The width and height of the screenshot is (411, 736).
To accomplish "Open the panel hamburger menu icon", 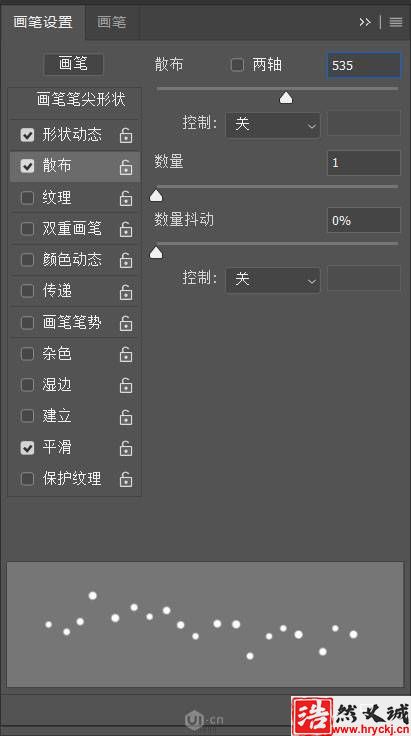I will (396, 22).
